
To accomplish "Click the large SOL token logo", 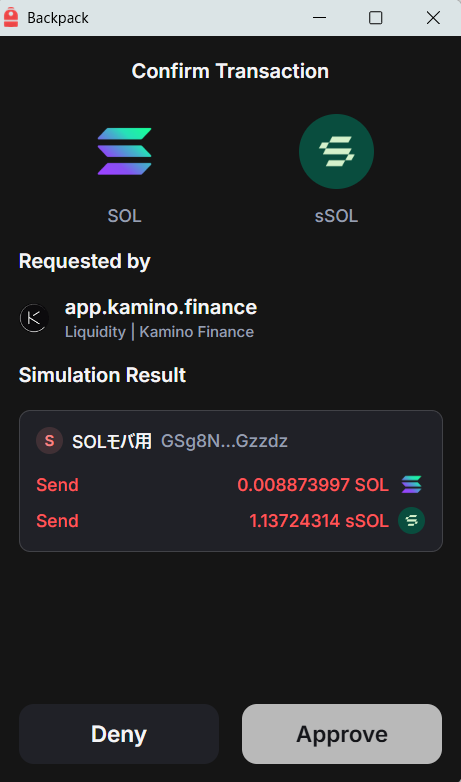I will [124, 152].
